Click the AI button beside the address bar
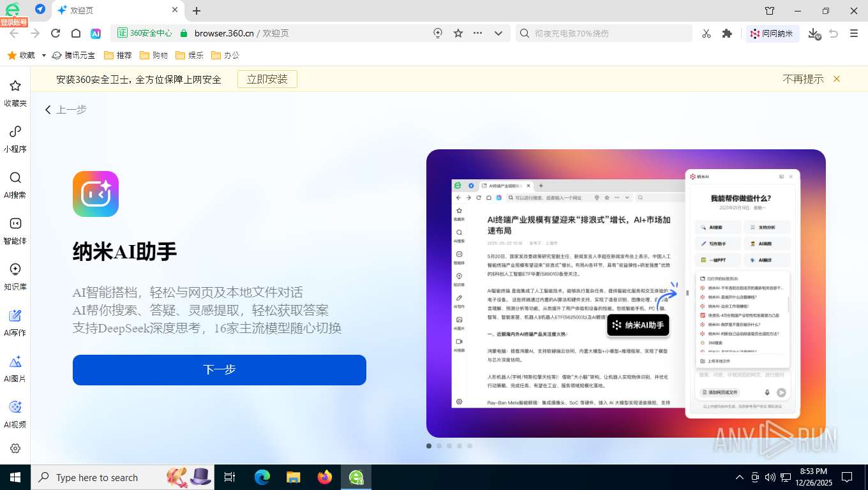 [x=96, y=33]
